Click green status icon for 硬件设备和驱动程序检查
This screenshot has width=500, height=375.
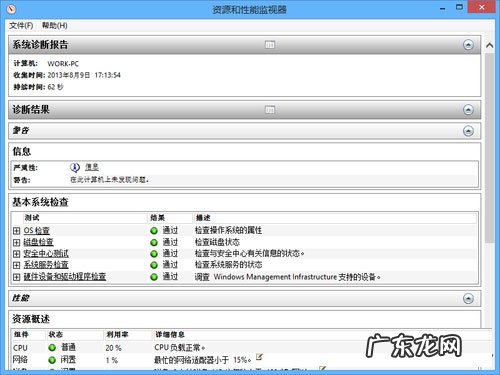[154, 277]
